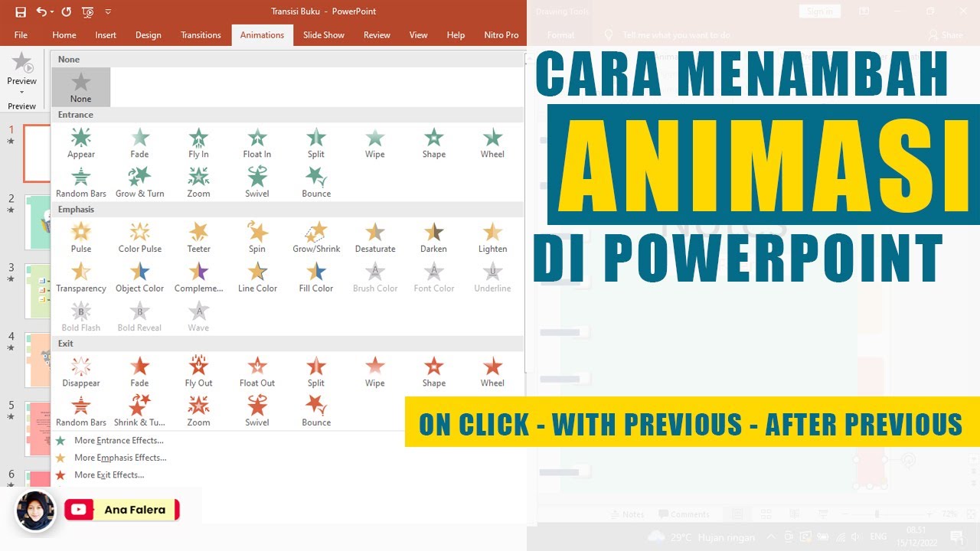Image resolution: width=980 pixels, height=551 pixels.
Task: Open slide 4 thumbnail
Action: [x=38, y=360]
